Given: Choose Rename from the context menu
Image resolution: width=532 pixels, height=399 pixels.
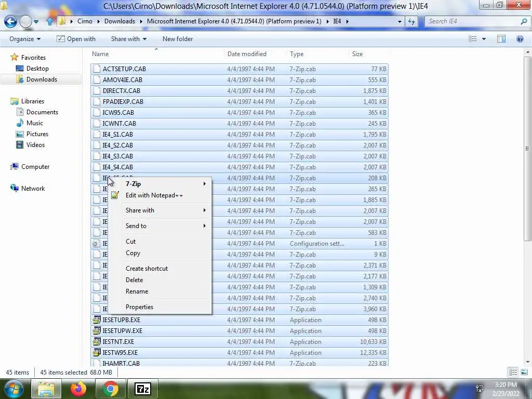Looking at the screenshot, I should pyautogui.click(x=160, y=291).
